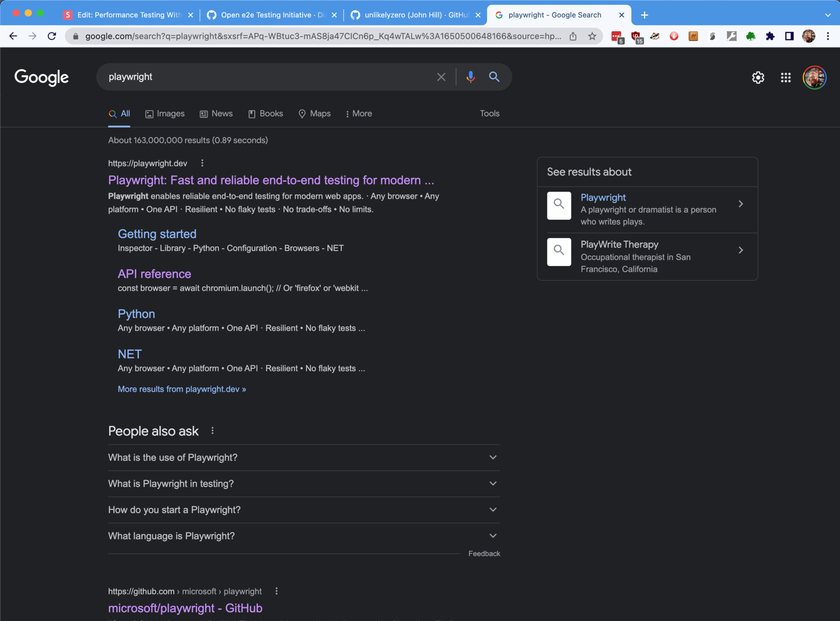Clear the search box with X icon

[x=441, y=77]
